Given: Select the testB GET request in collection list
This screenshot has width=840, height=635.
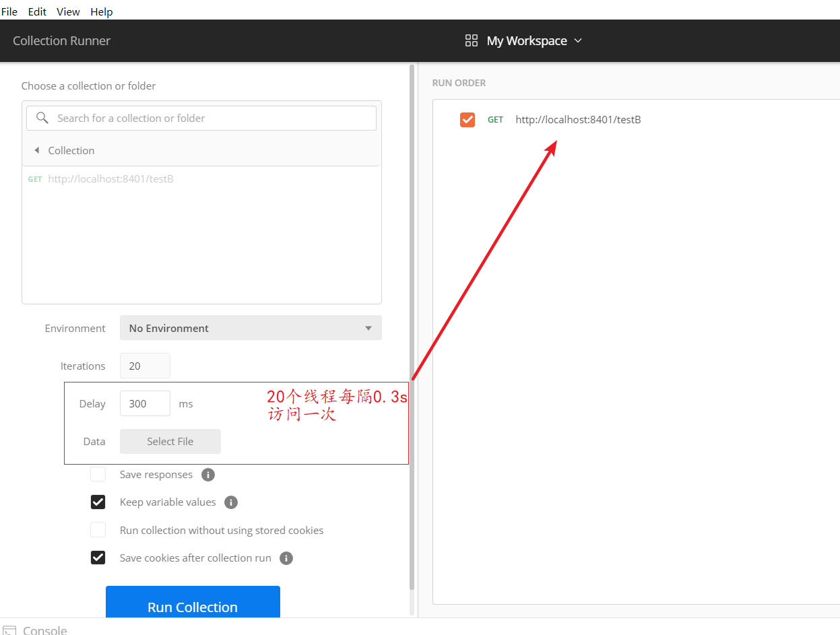Looking at the screenshot, I should point(101,179).
